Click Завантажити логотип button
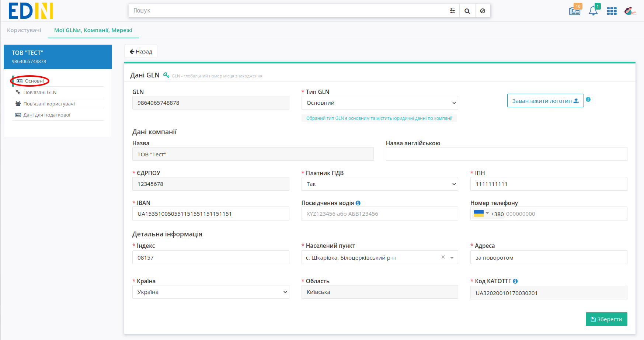 (546, 101)
